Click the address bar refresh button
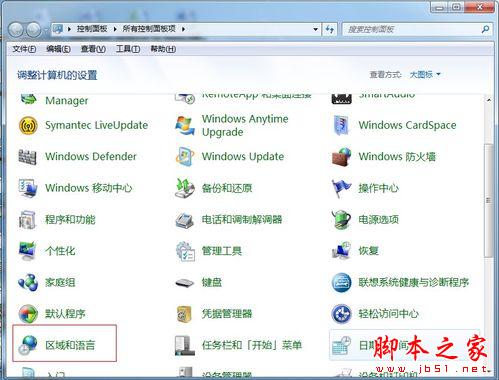The image size is (499, 380). pyautogui.click(x=330, y=29)
